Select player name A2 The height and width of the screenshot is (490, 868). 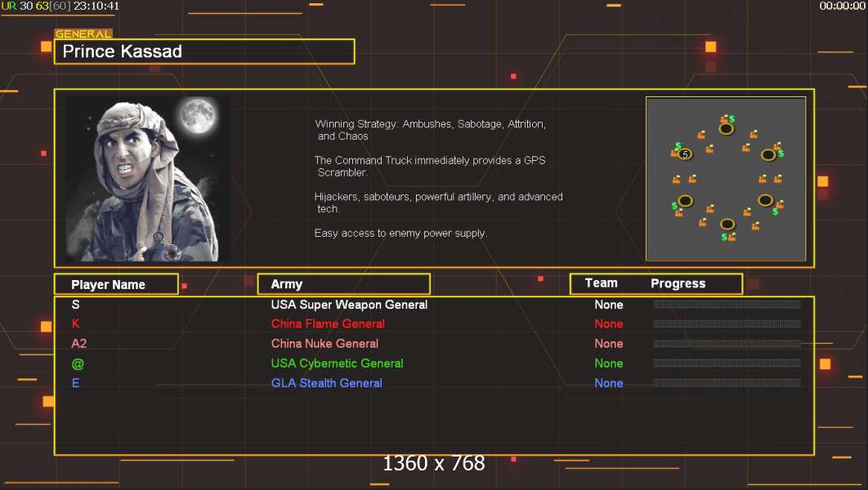point(78,344)
